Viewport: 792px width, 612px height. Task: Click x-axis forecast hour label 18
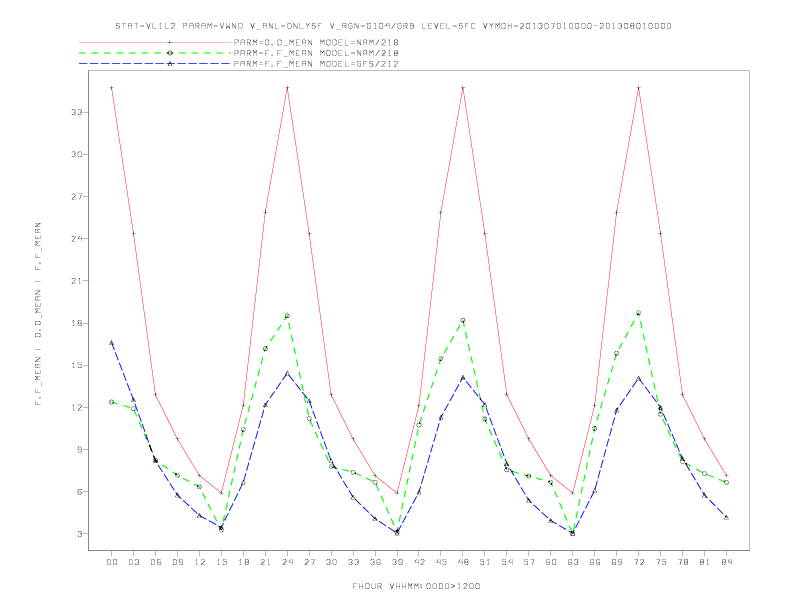coord(243,562)
